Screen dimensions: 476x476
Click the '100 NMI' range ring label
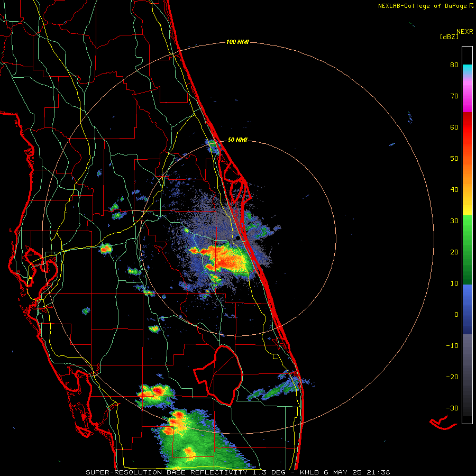point(237,42)
